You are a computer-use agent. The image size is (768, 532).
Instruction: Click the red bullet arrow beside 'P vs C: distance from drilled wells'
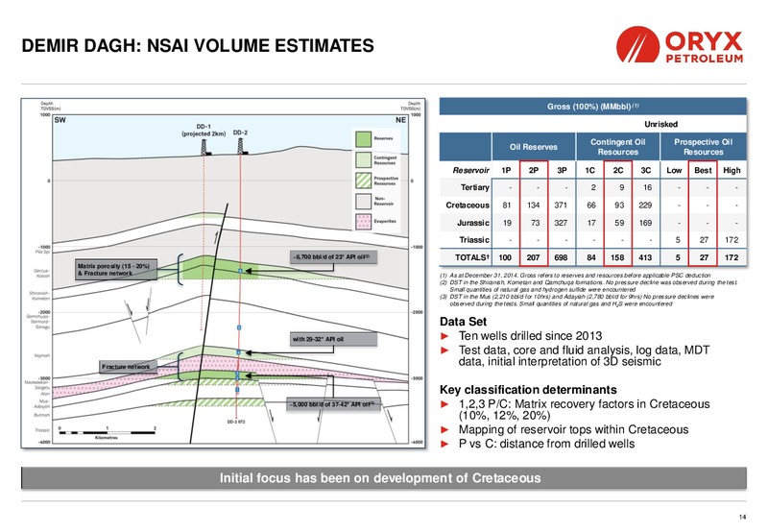444,444
